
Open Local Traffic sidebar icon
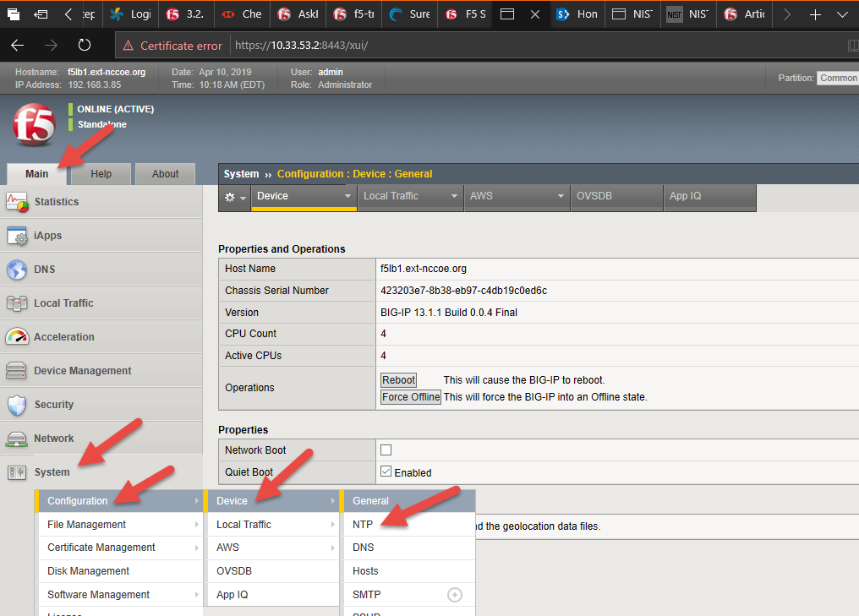[x=17, y=303]
